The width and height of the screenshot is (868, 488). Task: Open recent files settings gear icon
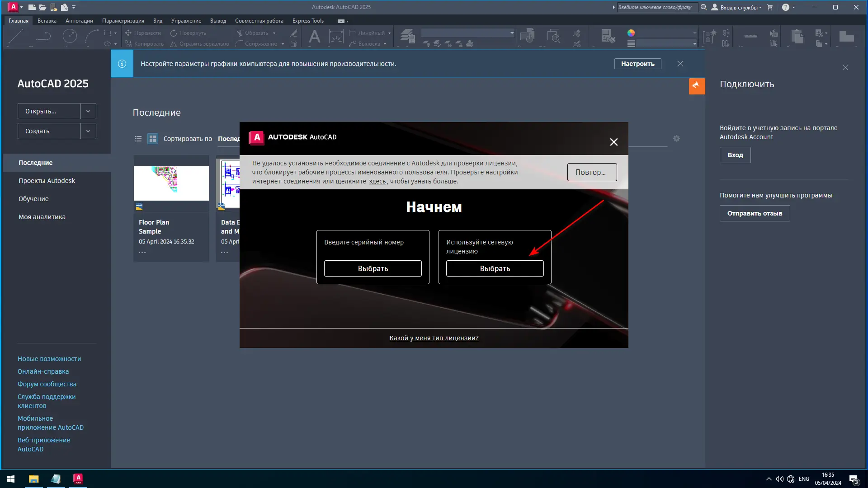[x=676, y=139]
